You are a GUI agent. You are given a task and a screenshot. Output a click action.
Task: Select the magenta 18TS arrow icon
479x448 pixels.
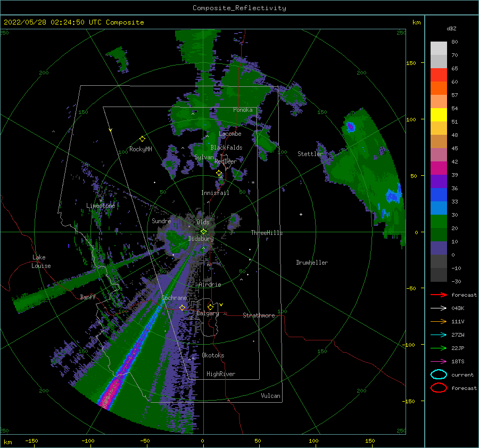(439, 362)
